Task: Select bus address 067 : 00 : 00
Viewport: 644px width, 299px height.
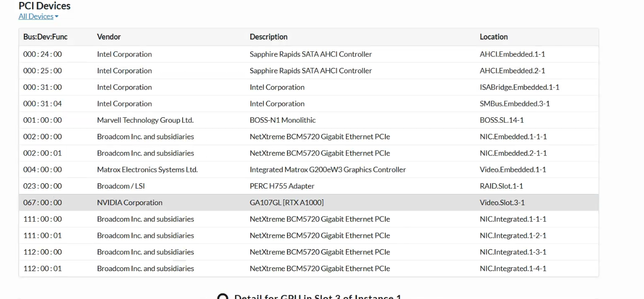Action: 43,203
